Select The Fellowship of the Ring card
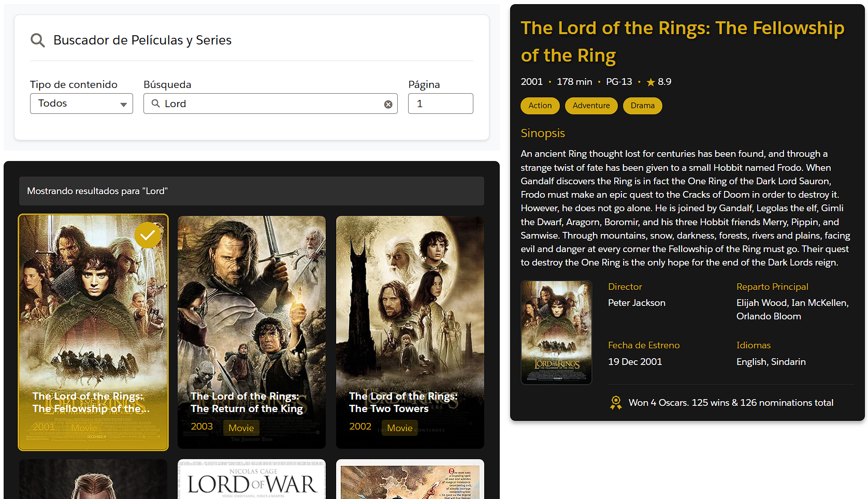This screenshot has height=499, width=868. pyautogui.click(x=93, y=332)
